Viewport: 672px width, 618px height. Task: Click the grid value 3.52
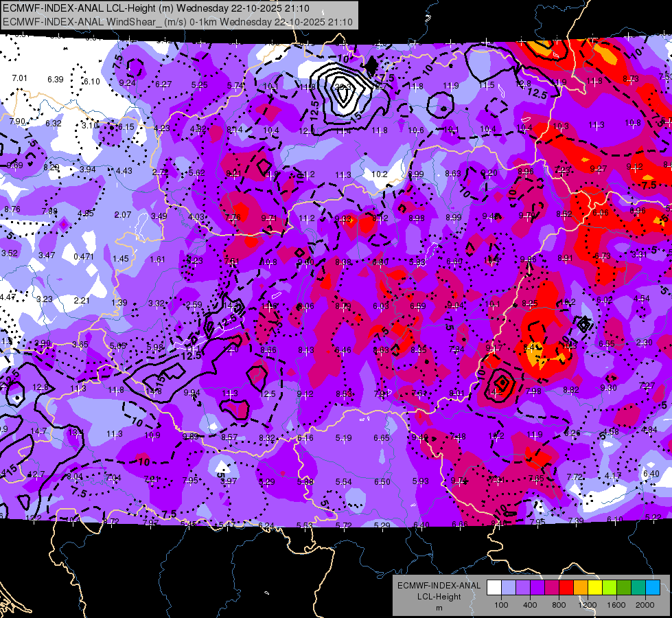coord(10,253)
